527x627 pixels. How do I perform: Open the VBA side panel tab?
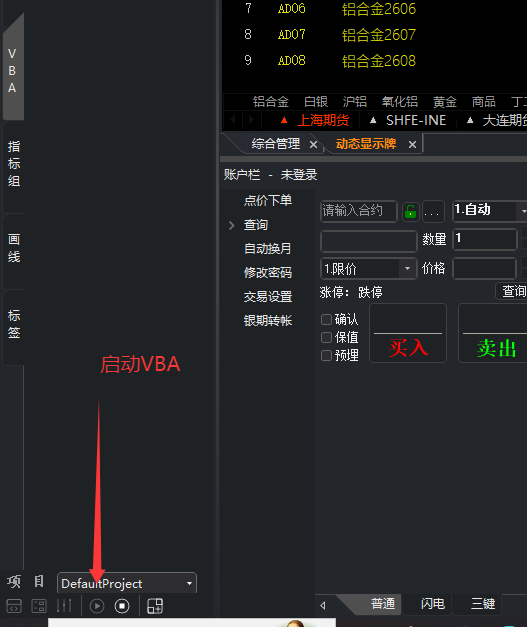(x=13, y=70)
